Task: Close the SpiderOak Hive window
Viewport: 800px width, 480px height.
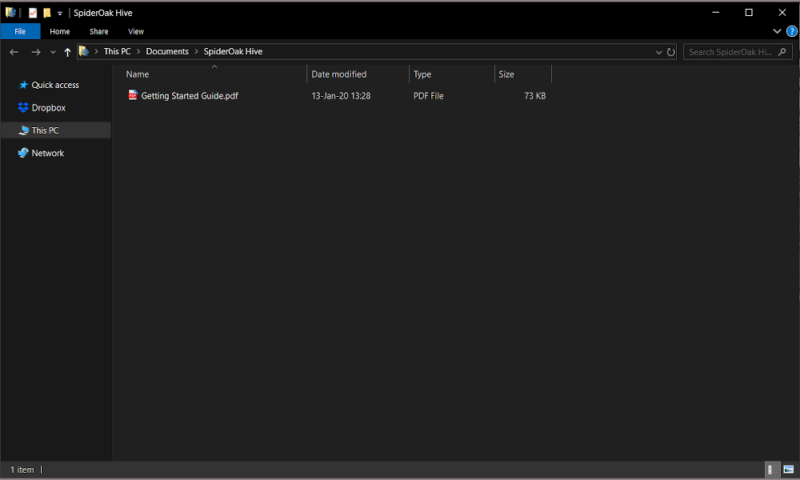Action: point(782,12)
